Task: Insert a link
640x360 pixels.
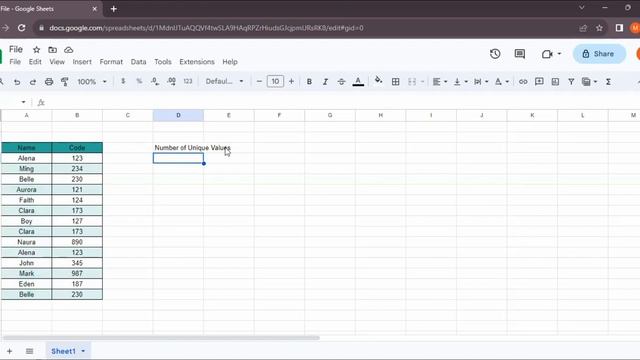Action: (x=523, y=82)
